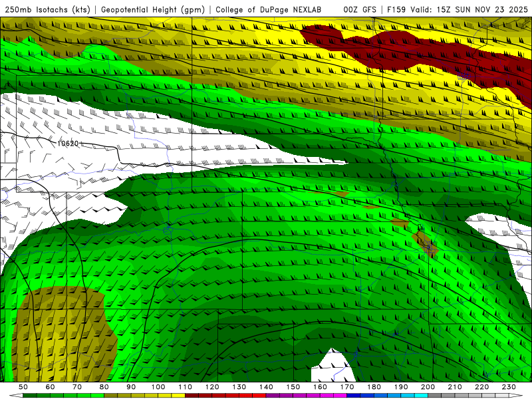
Task: Select the 60 value on the legend
Action: tap(50, 387)
